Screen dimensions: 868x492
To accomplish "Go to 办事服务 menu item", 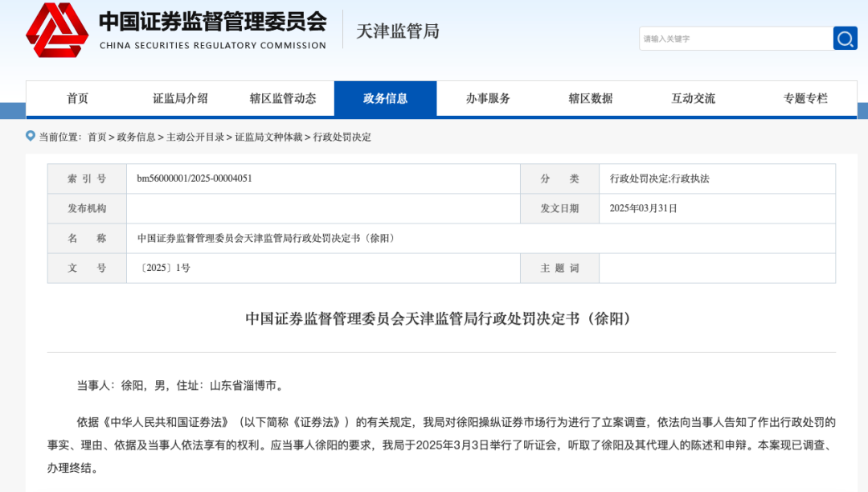I will [x=488, y=98].
